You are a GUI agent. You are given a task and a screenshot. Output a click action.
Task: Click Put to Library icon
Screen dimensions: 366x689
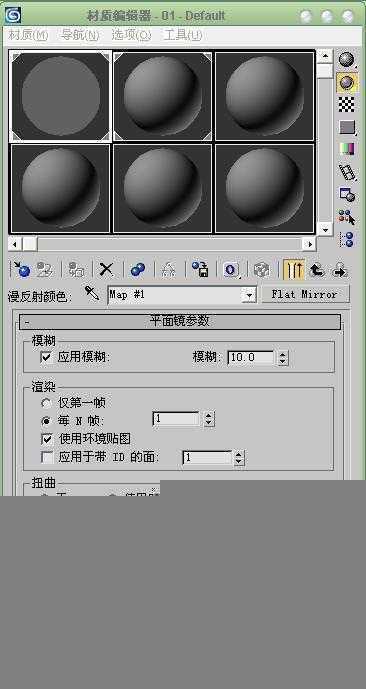tap(199, 269)
